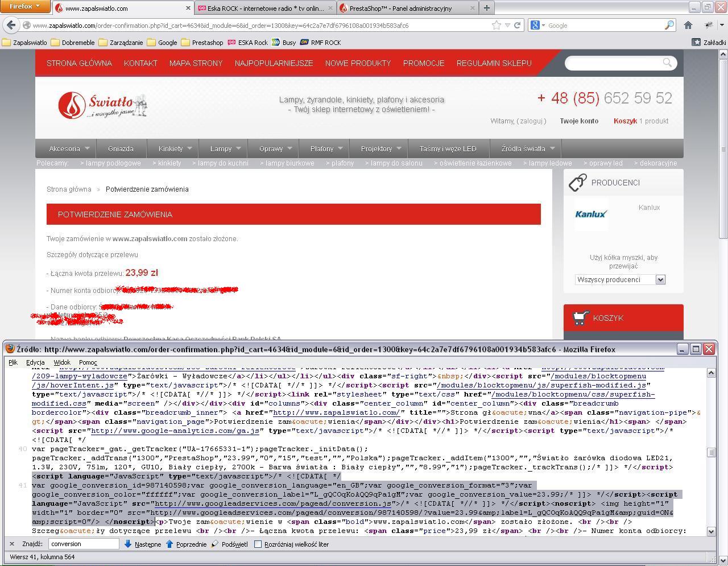Bookmark this page with the star icon
The image size is (728, 566).
tap(497, 25)
